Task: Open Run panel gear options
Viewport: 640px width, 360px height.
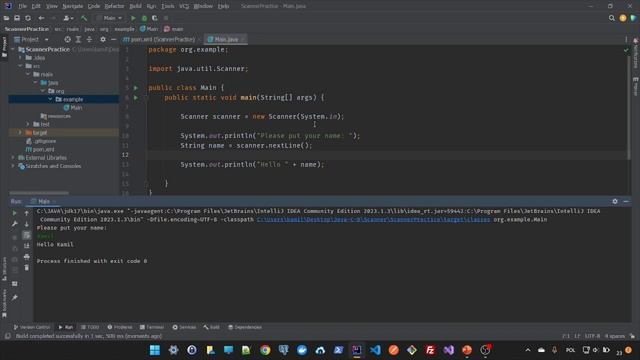Action: point(615,201)
